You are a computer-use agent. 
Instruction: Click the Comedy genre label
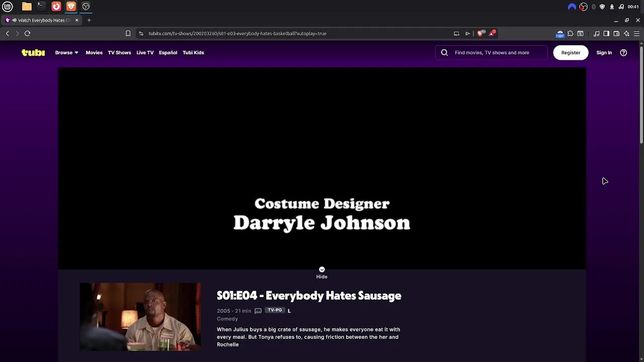pos(227,319)
